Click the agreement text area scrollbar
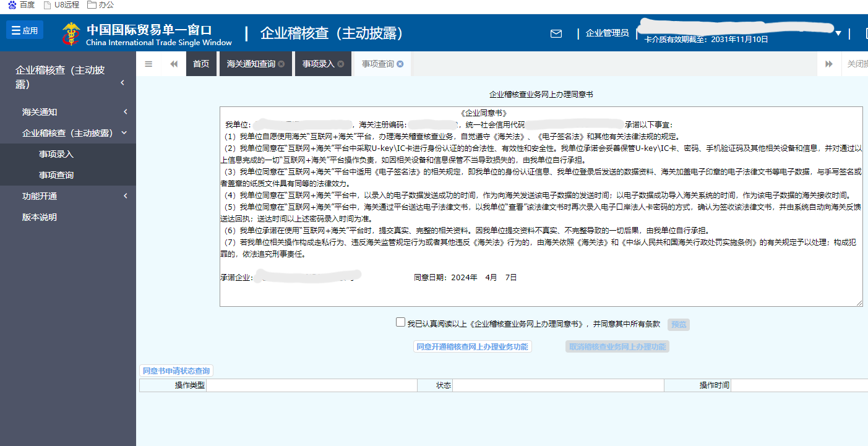 pyautogui.click(x=861, y=204)
